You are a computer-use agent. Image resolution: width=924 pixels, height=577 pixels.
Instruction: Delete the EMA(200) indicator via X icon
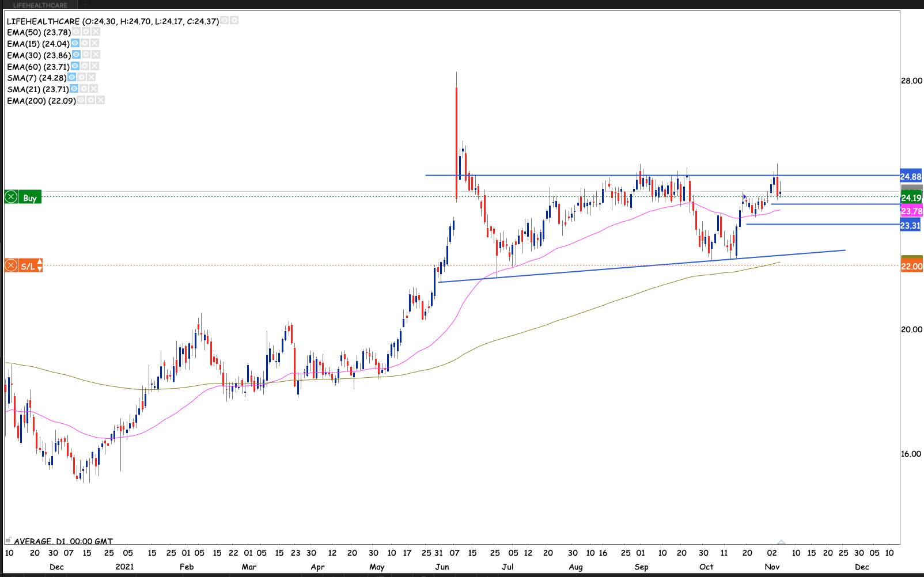click(x=101, y=100)
